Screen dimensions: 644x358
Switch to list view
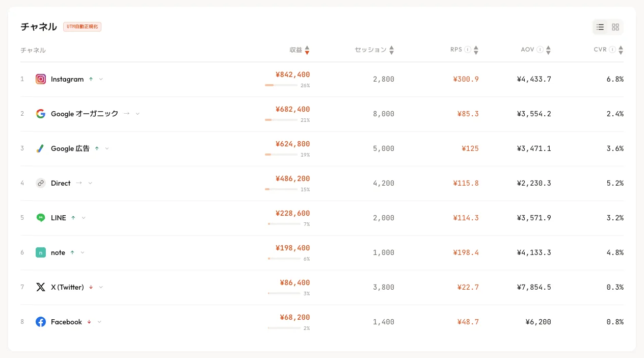tap(600, 27)
